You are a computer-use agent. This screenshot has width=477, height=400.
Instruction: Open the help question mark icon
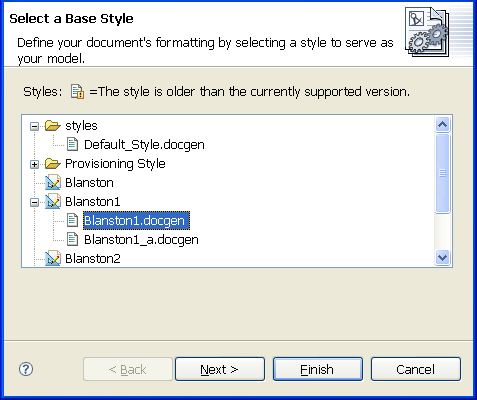pyautogui.click(x=26, y=369)
